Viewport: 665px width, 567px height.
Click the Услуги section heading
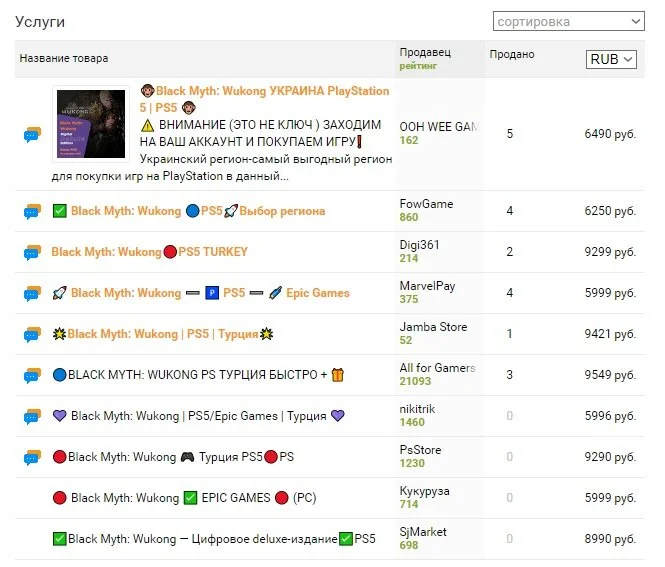[40, 22]
